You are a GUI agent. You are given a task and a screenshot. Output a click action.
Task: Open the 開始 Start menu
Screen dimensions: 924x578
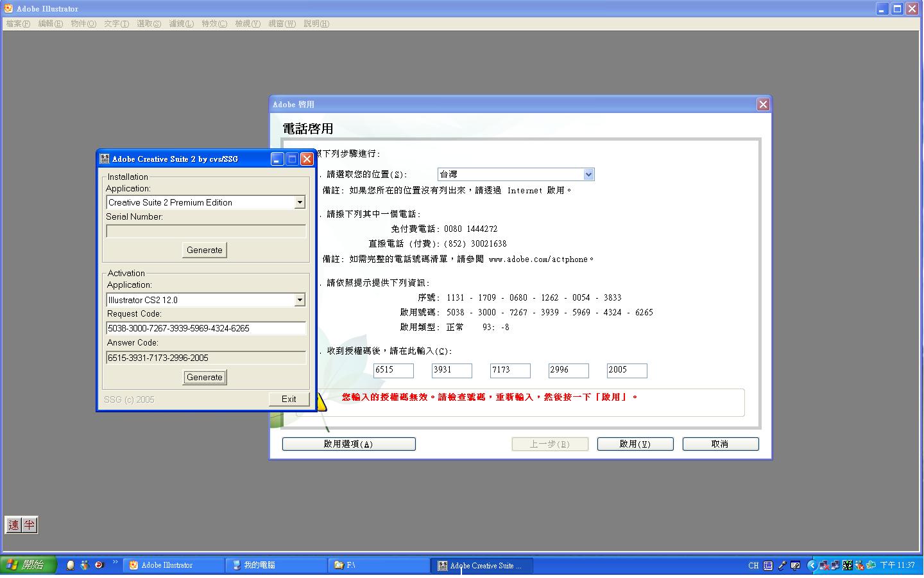click(x=28, y=565)
